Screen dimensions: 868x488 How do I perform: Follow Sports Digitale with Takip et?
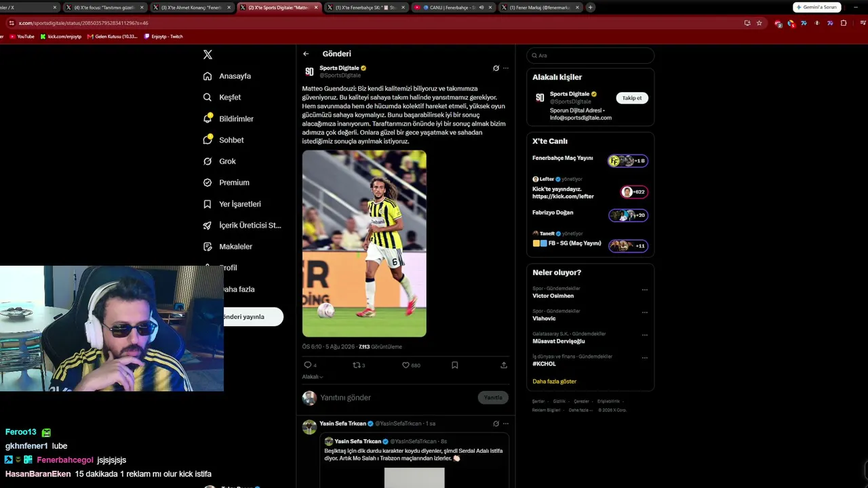632,98
